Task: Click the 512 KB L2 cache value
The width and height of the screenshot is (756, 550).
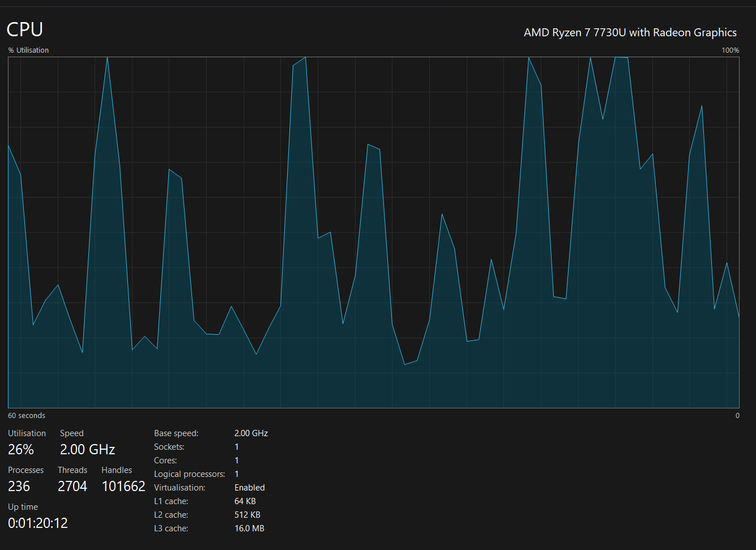Action: point(247,514)
